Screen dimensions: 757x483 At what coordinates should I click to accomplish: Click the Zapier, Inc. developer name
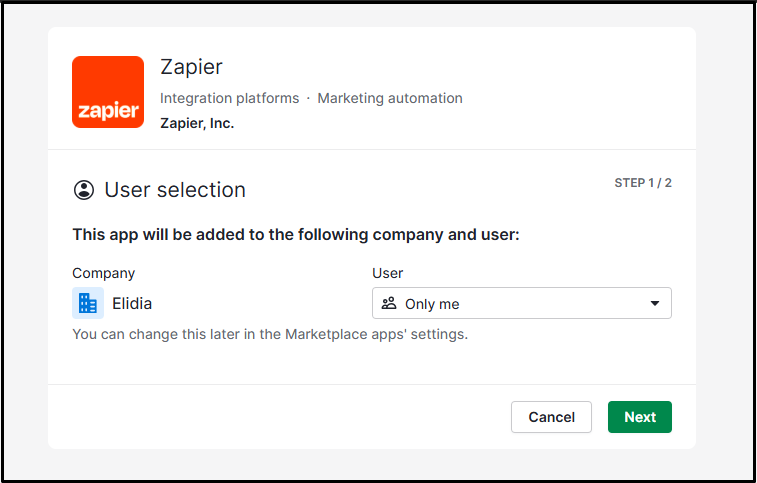[x=197, y=124]
